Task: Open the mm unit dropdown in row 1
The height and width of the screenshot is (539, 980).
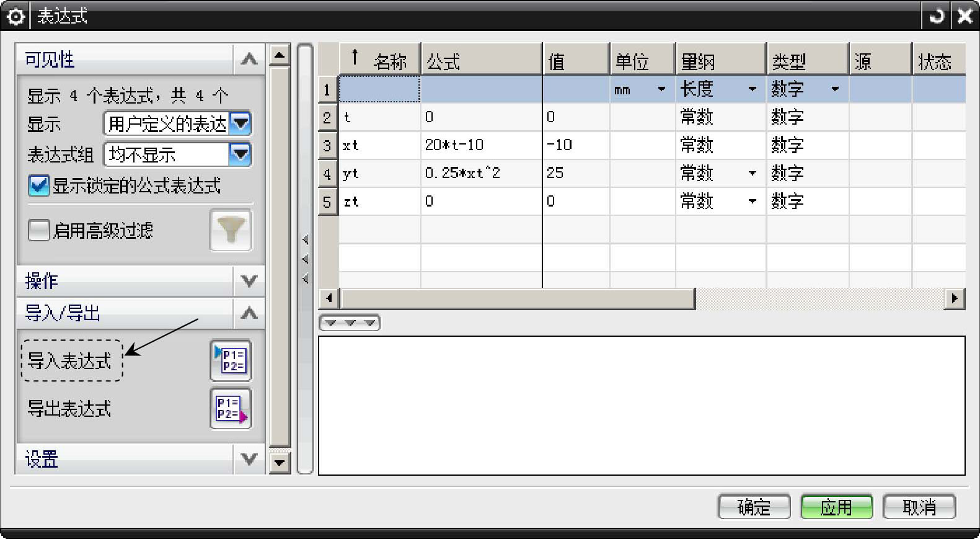Action: pos(661,89)
